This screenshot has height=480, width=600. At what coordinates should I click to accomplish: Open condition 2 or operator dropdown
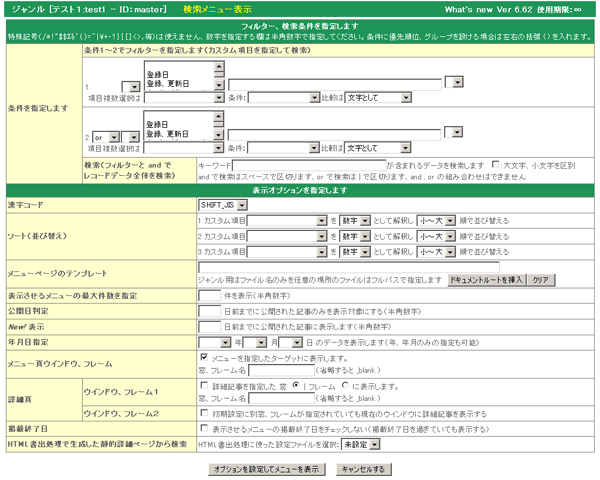(106, 137)
